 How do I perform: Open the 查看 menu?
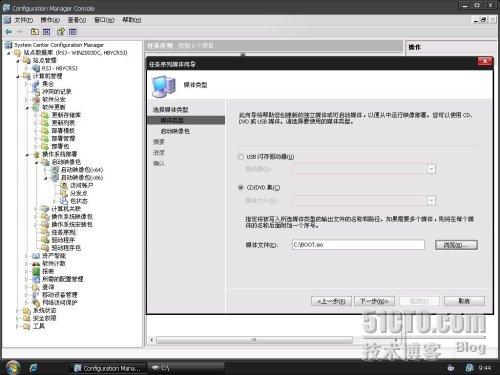pos(77,20)
